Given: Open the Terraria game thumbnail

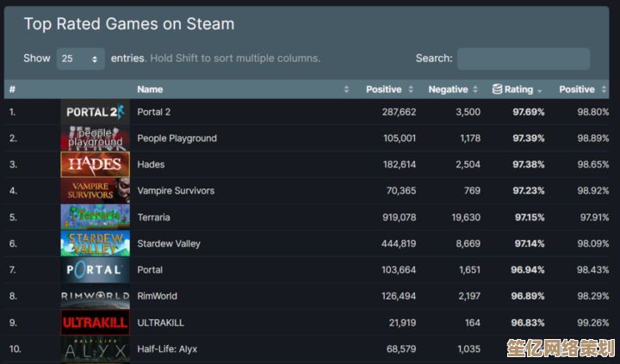Looking at the screenshot, I should coord(96,217).
